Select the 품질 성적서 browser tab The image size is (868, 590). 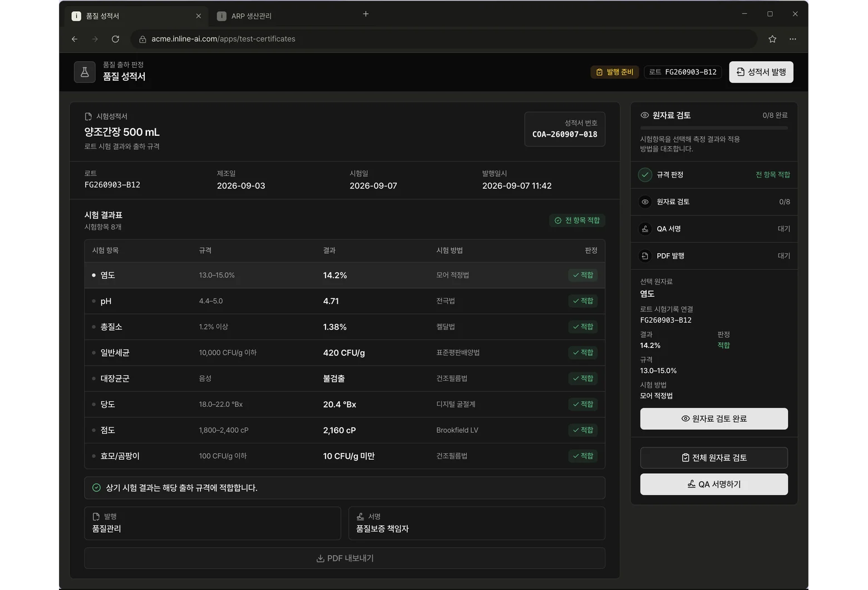click(136, 16)
